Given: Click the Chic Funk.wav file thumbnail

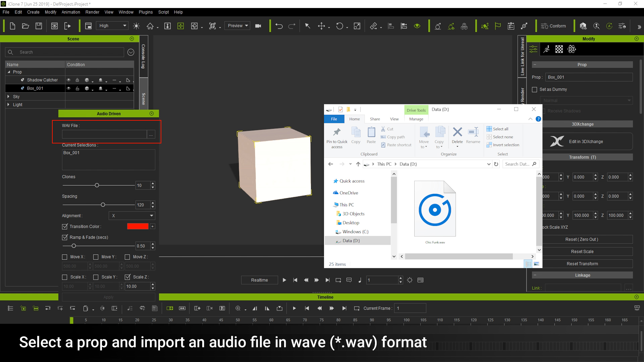Looking at the screenshot, I should tap(435, 209).
